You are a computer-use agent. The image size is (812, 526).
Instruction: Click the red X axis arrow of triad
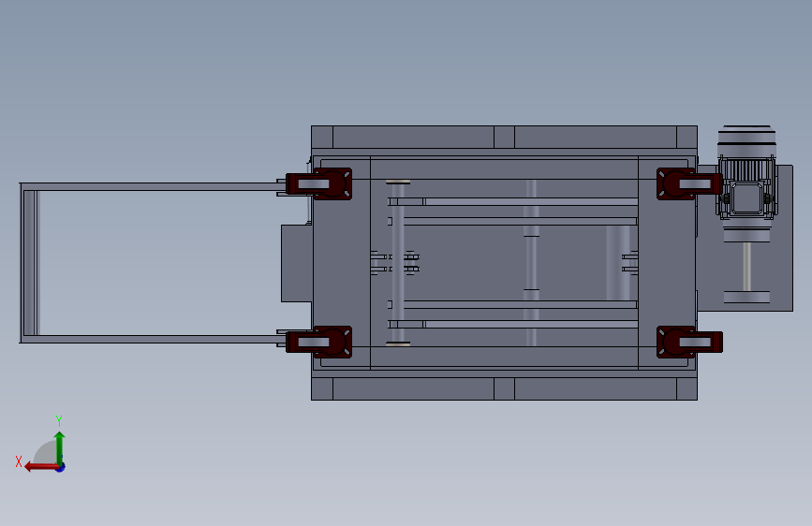(x=40, y=467)
